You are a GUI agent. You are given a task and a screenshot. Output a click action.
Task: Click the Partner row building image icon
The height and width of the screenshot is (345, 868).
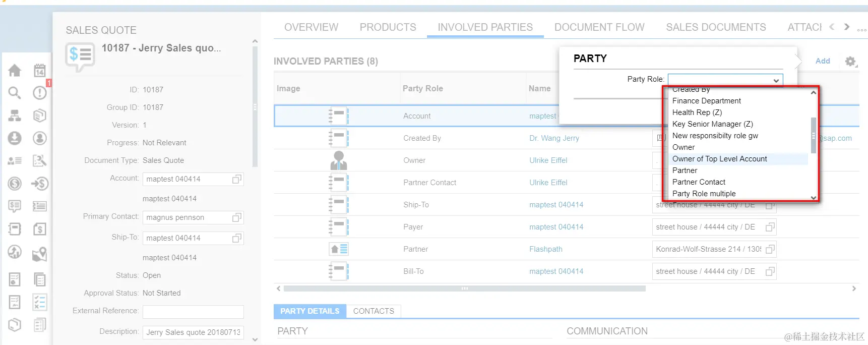[x=339, y=249]
